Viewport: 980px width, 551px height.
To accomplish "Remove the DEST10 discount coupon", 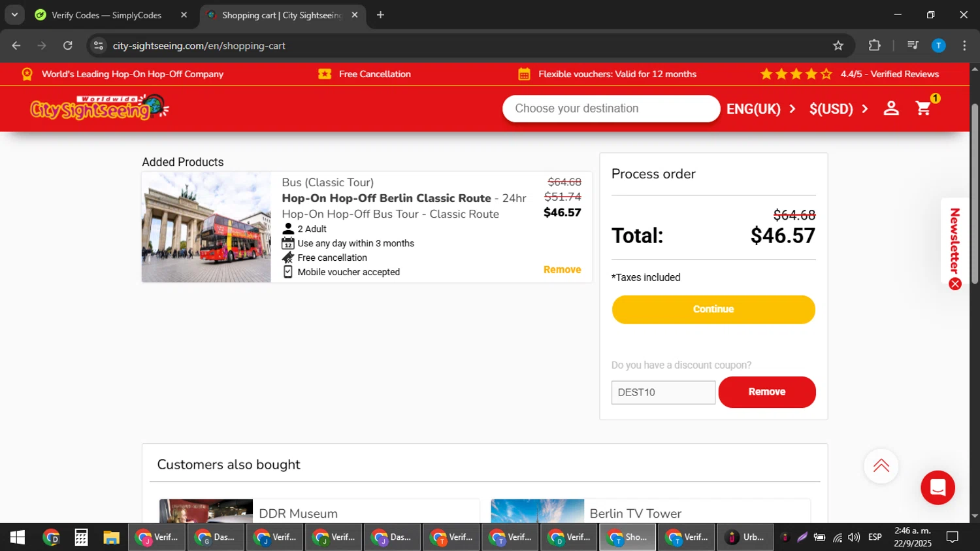I will pos(767,392).
